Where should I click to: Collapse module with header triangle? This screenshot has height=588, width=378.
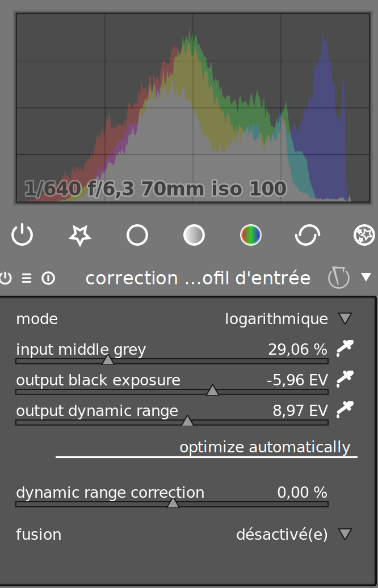(x=366, y=277)
